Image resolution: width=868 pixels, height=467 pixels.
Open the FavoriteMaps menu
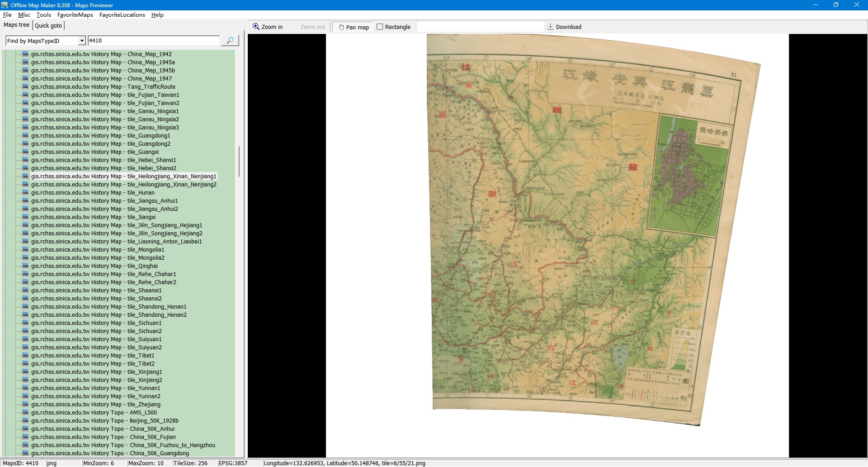point(75,15)
